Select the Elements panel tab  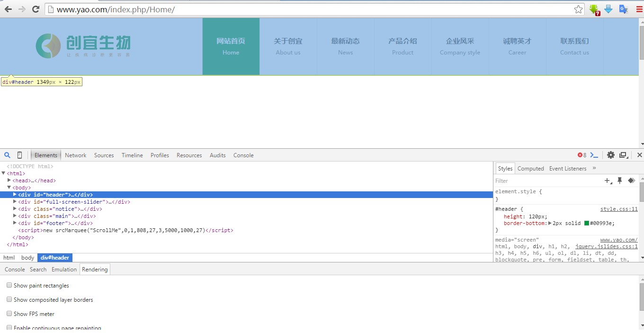tap(46, 155)
